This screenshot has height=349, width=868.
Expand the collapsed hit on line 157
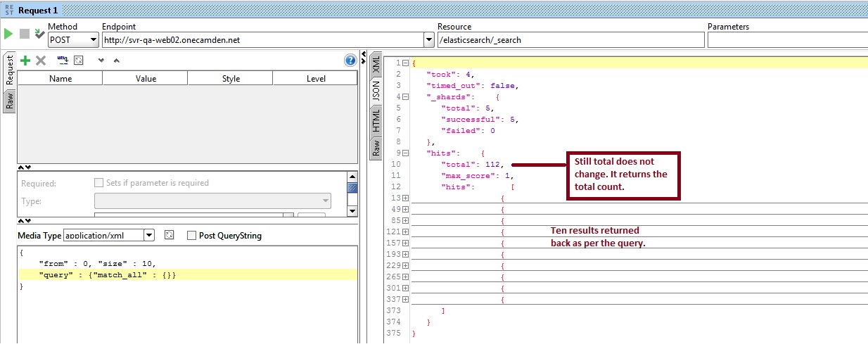405,243
